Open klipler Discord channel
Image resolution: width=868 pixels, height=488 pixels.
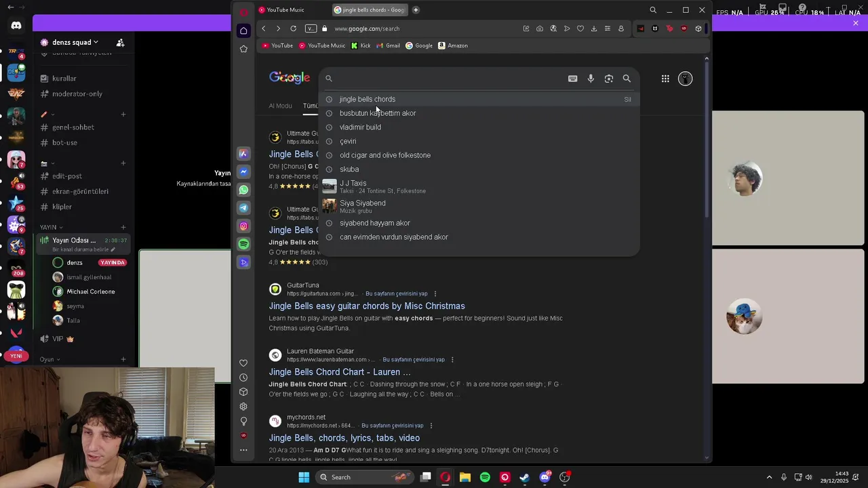tap(62, 207)
